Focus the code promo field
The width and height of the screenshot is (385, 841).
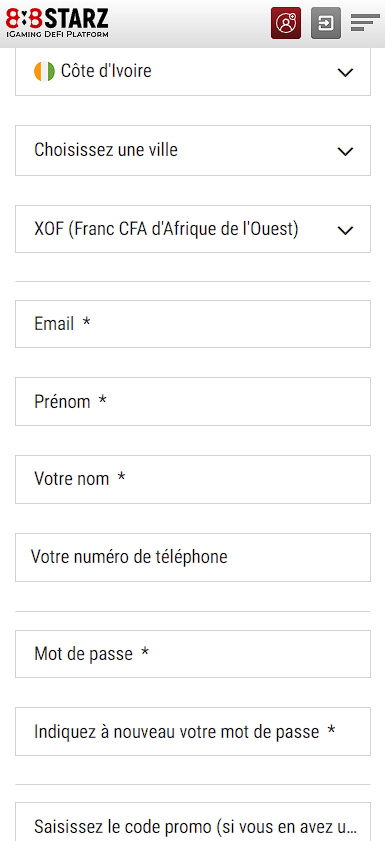tap(192, 822)
